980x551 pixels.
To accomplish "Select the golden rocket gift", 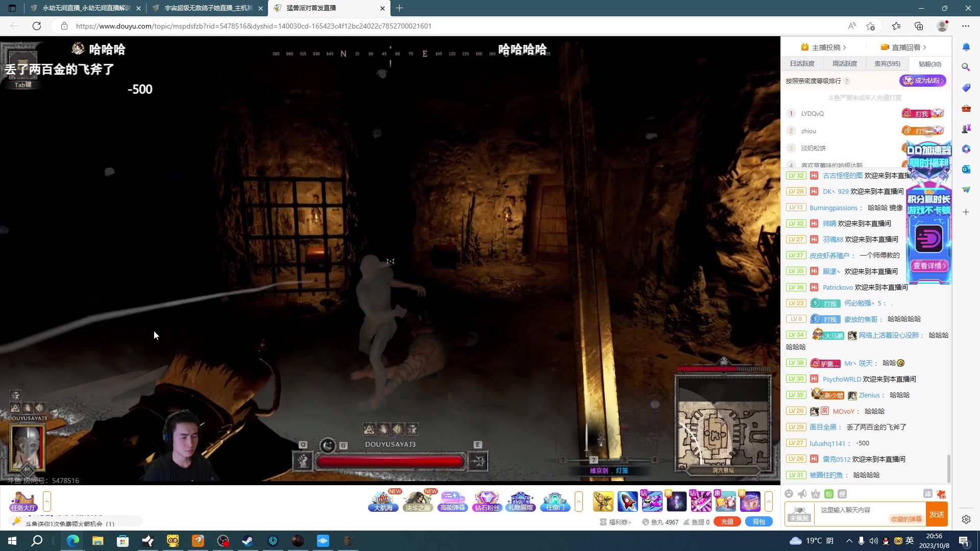I will click(603, 501).
